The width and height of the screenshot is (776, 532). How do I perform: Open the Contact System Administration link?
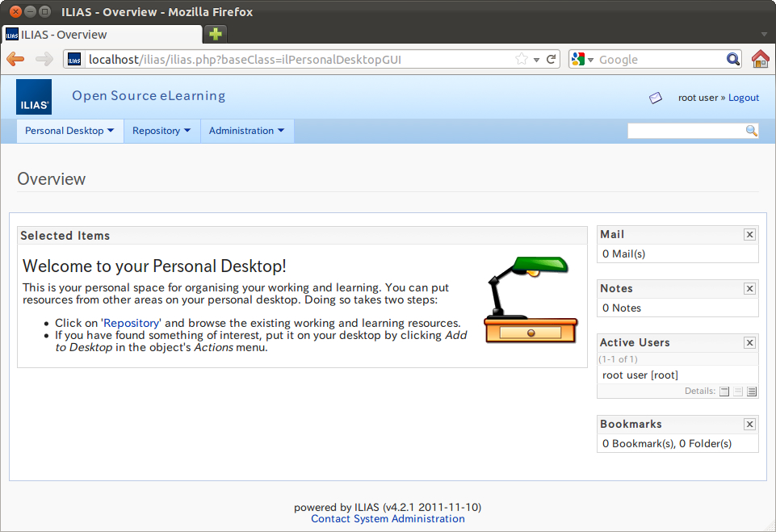(x=388, y=519)
